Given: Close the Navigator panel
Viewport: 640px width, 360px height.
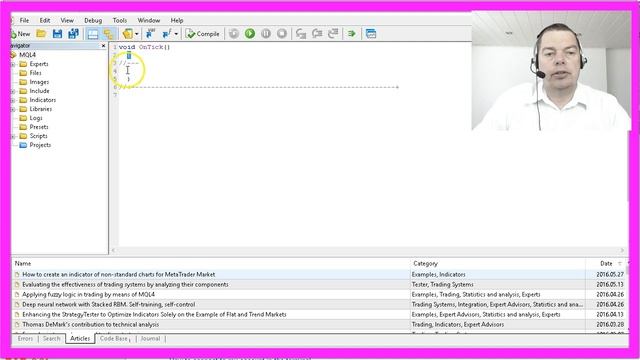Looking at the screenshot, I should [x=103, y=46].
